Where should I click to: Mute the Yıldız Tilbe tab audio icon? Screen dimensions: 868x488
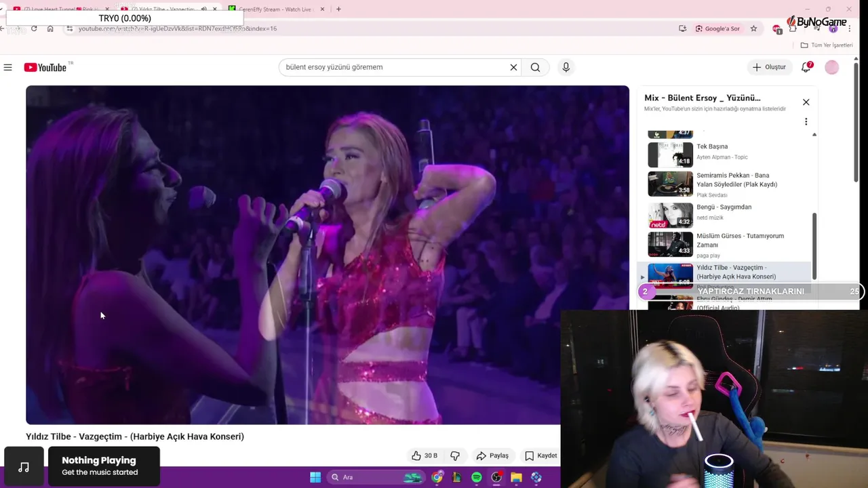point(203,9)
